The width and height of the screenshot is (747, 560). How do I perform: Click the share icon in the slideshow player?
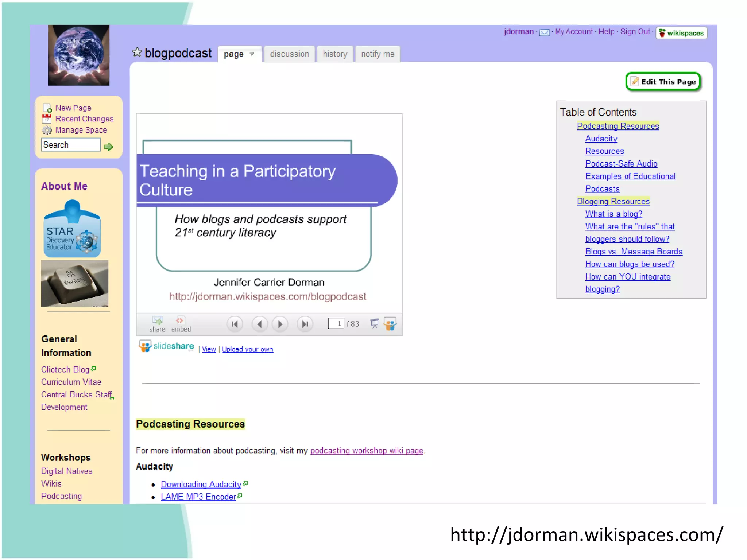tap(157, 324)
